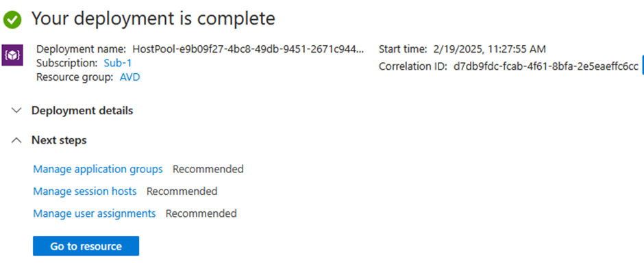The height and width of the screenshot is (264, 644).
Task: Select the truncated HostPool deployment name text
Action: (x=248, y=50)
